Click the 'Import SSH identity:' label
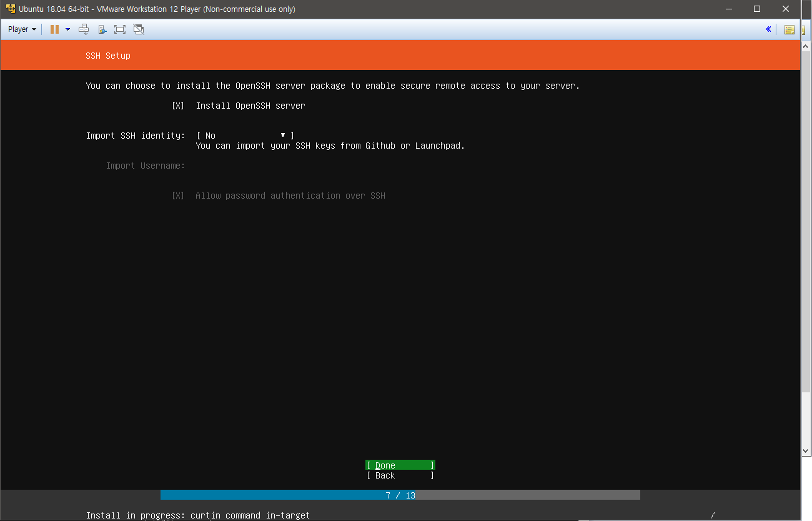The height and width of the screenshot is (521, 812). click(136, 136)
